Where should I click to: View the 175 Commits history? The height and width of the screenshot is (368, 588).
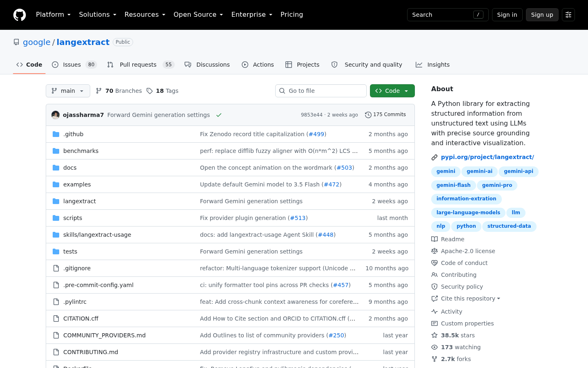pos(385,115)
